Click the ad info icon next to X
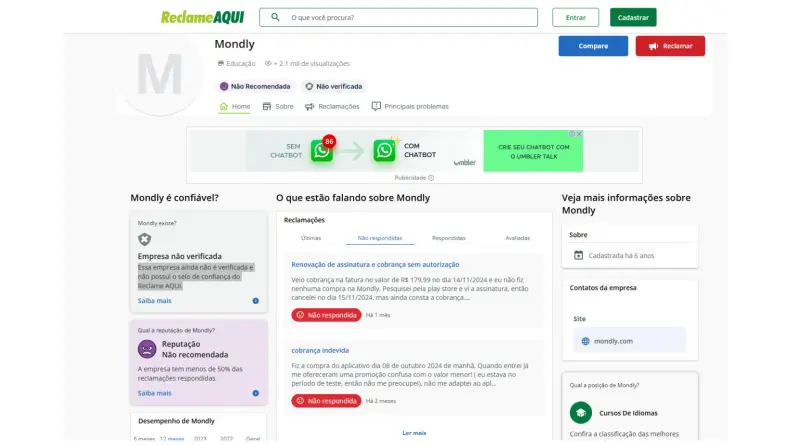The height and width of the screenshot is (445, 790). pyautogui.click(x=572, y=134)
